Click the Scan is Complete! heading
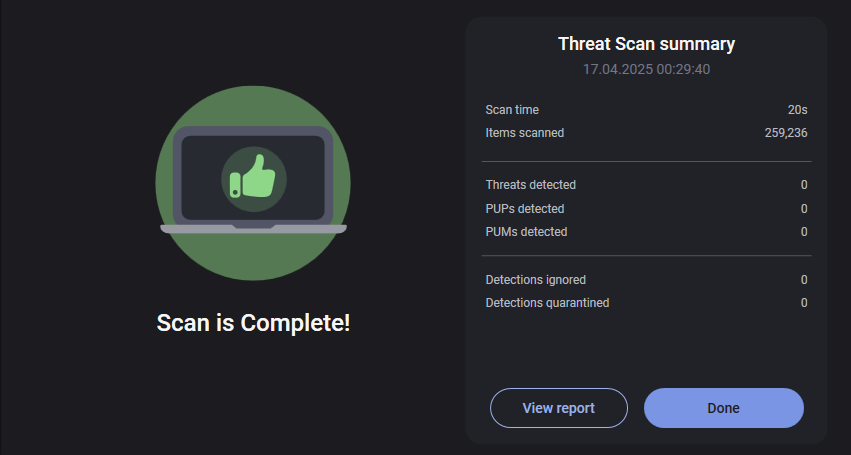Image resolution: width=851 pixels, height=455 pixels. coord(254,323)
